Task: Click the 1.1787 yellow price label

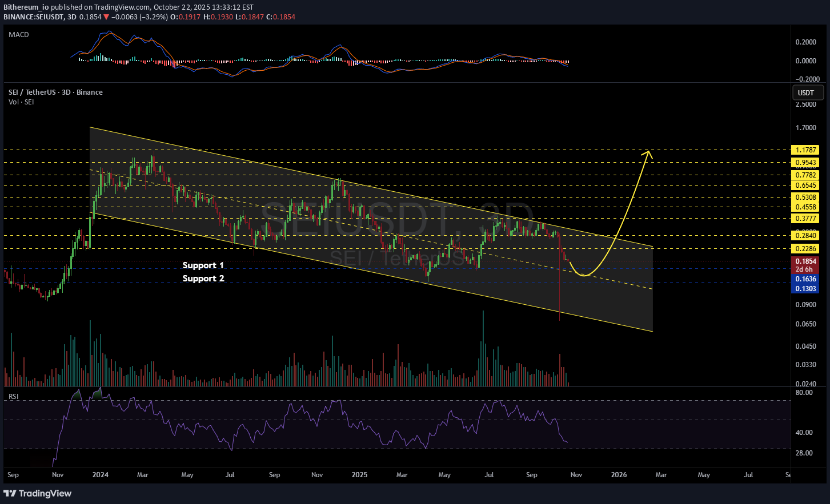Action: (x=805, y=150)
